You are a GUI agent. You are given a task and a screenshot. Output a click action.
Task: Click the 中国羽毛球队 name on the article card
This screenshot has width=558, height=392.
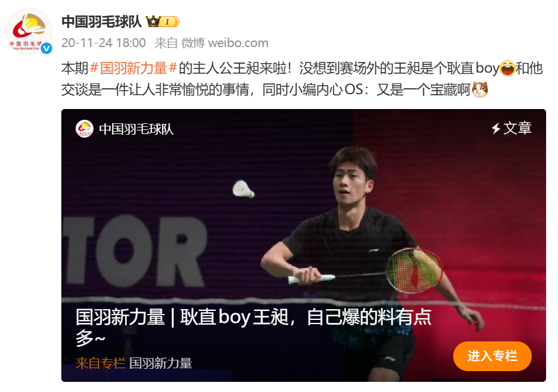(x=136, y=129)
